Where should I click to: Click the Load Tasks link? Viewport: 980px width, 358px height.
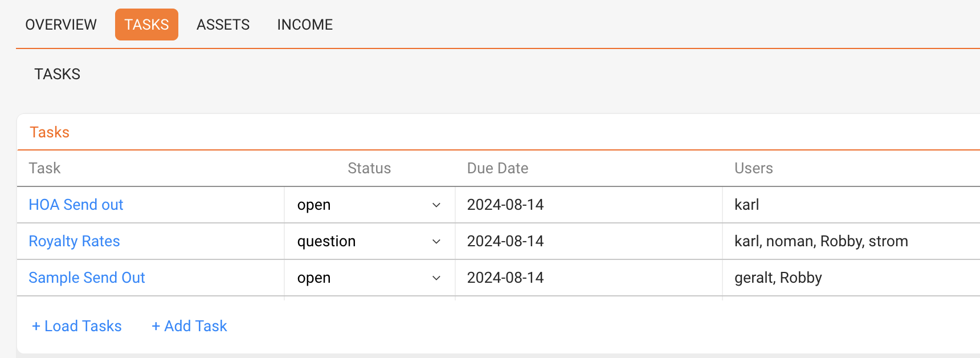coord(77,326)
